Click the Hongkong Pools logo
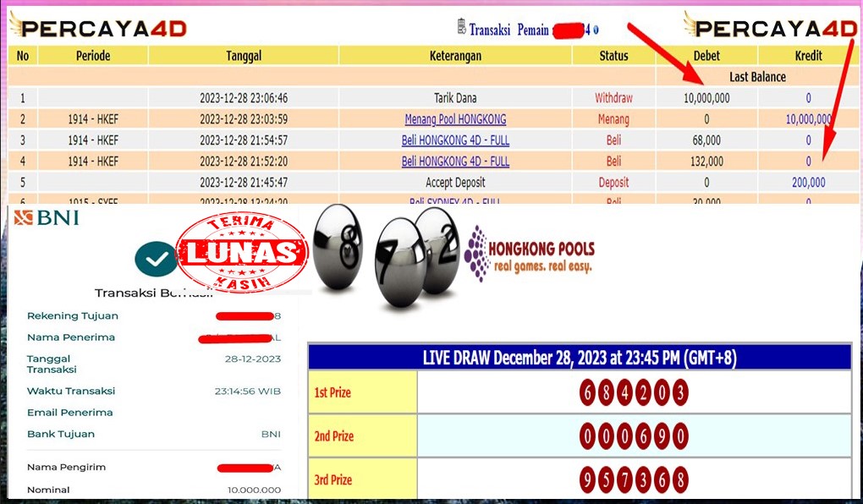Viewport: 863px width, 504px height. [x=530, y=252]
